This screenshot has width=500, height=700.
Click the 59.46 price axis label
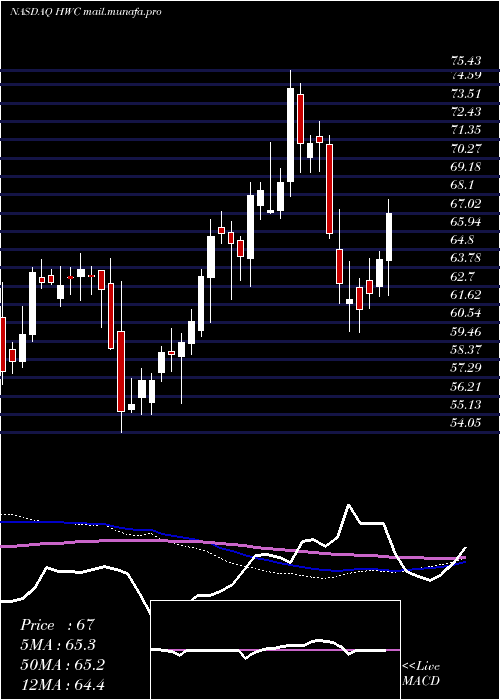point(465,331)
